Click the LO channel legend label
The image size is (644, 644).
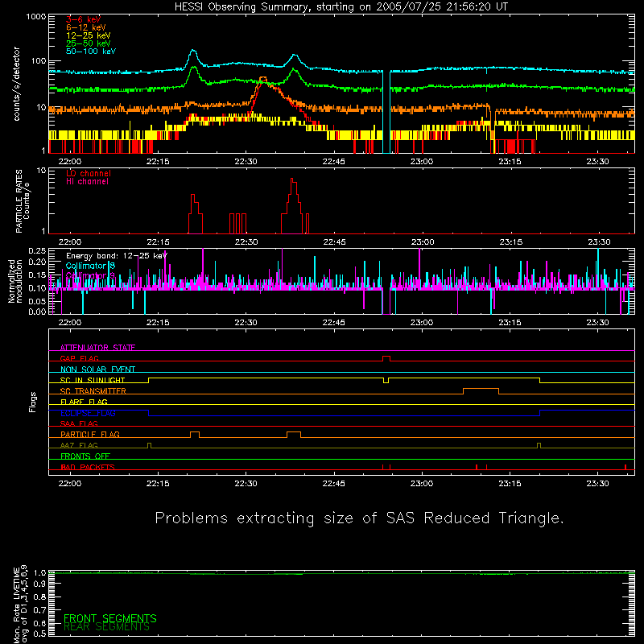(x=88, y=173)
